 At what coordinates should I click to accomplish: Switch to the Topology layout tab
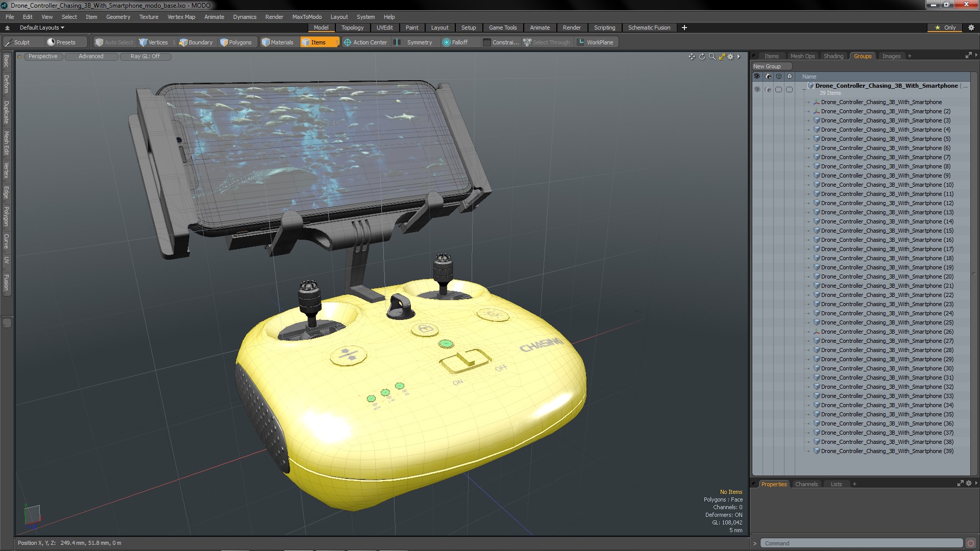(352, 28)
